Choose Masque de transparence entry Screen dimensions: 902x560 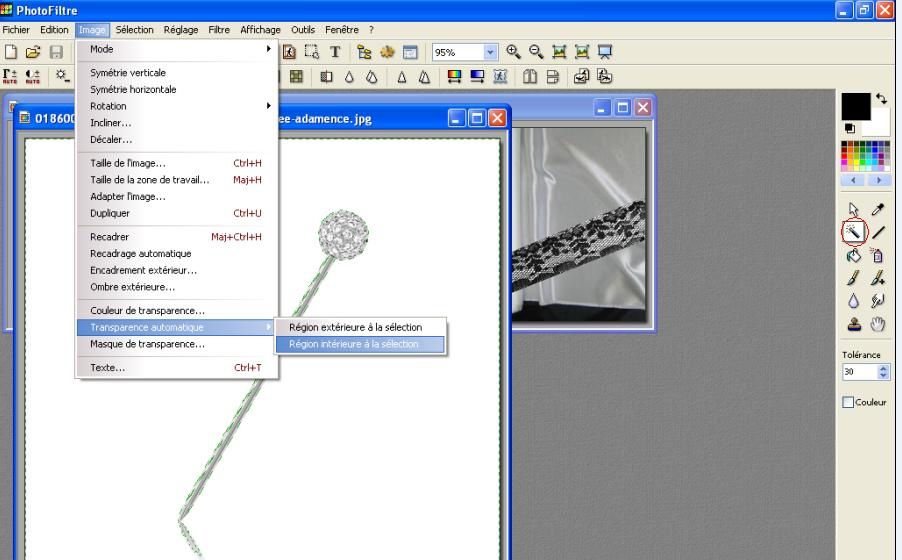(x=177, y=344)
